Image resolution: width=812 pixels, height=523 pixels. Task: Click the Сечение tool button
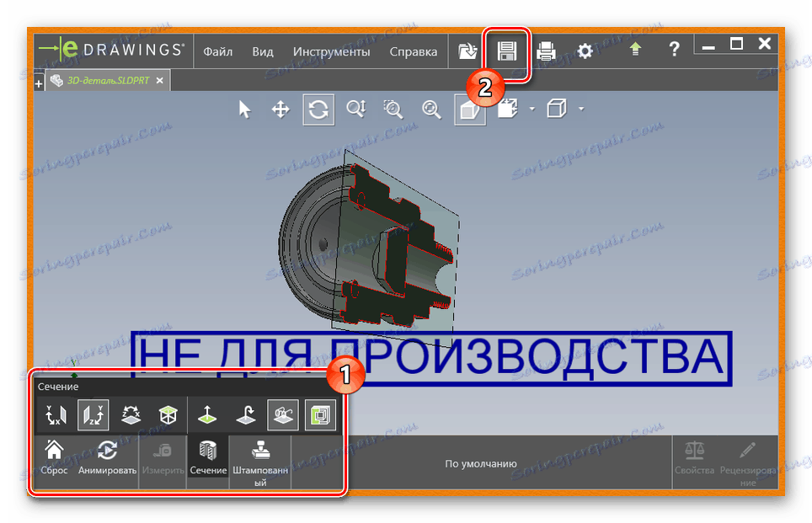(208, 458)
